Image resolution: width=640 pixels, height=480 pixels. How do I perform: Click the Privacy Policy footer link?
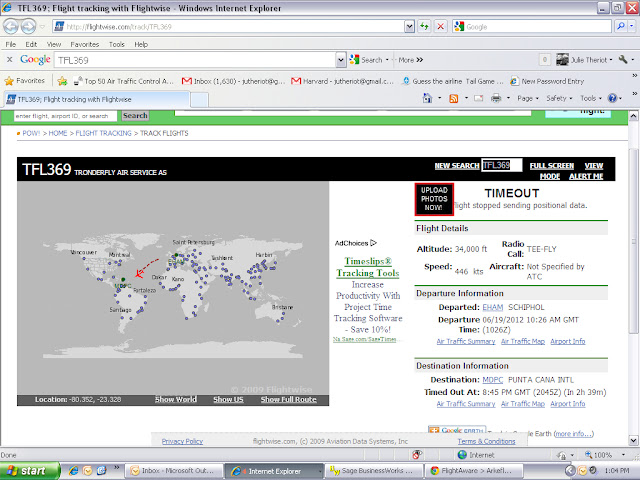tap(182, 441)
